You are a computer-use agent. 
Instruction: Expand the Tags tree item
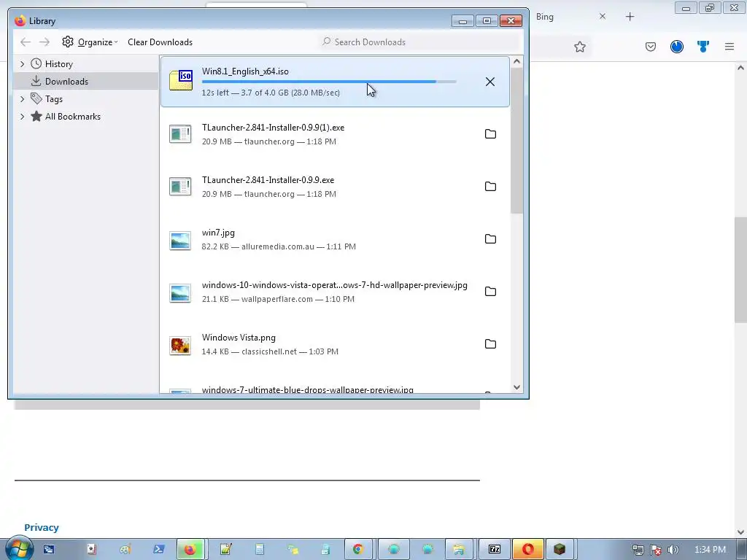22,99
